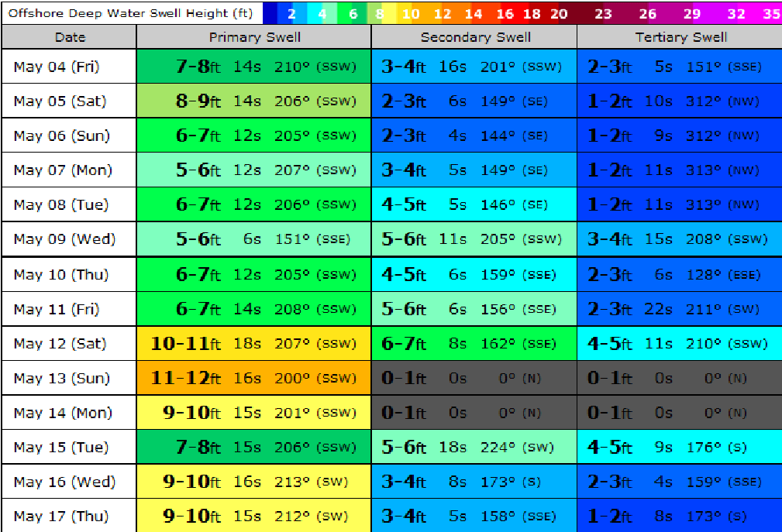
Task: Click the Offshore Deep Water Swell Height label
Action: pyautogui.click(x=130, y=13)
